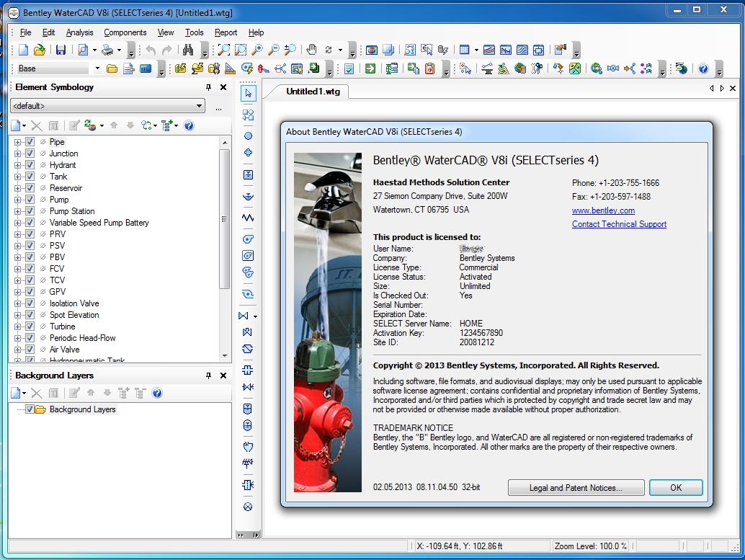Open the File menu
The width and height of the screenshot is (745, 560).
pos(25,32)
